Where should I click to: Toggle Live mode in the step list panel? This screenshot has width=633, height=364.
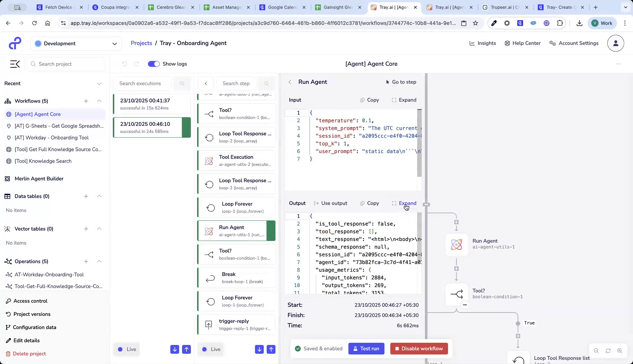click(x=210, y=349)
